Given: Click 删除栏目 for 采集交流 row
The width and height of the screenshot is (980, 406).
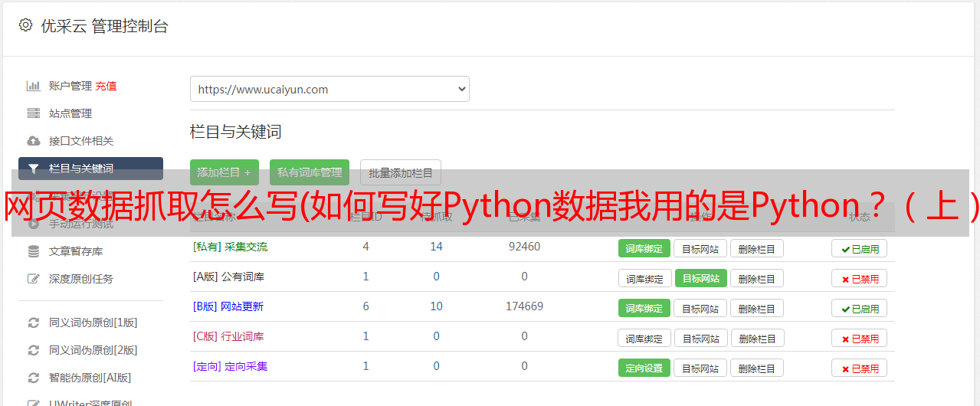Looking at the screenshot, I should pos(757,248).
